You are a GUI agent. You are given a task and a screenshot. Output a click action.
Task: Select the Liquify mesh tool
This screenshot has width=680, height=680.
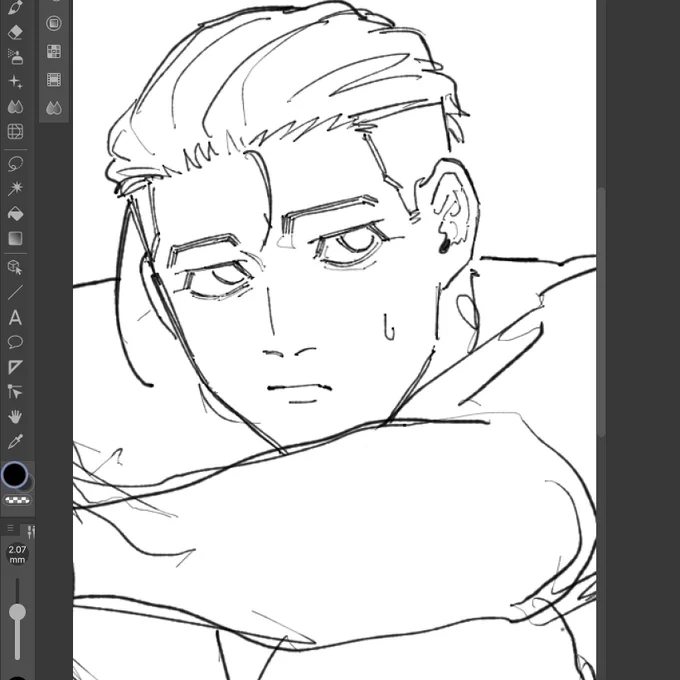[15, 131]
